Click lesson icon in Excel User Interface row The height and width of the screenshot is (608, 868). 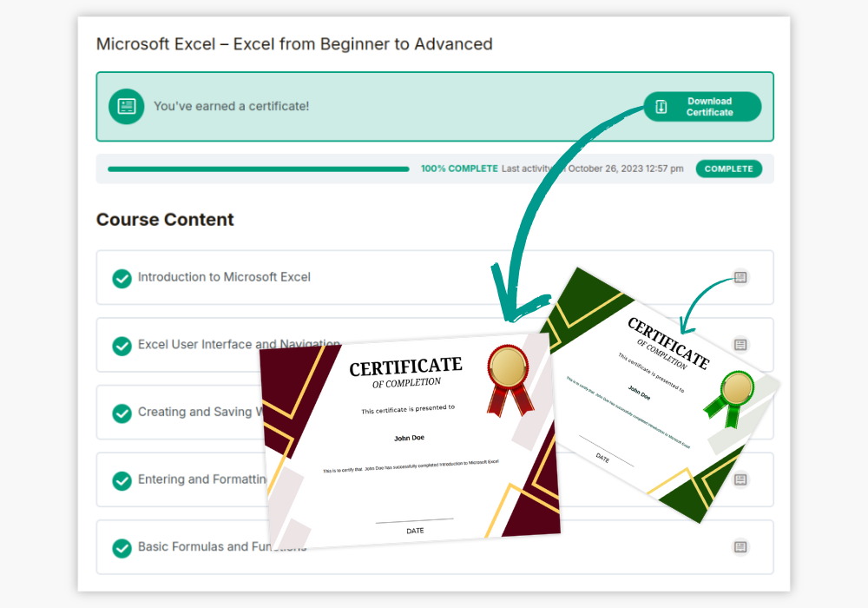[740, 345]
